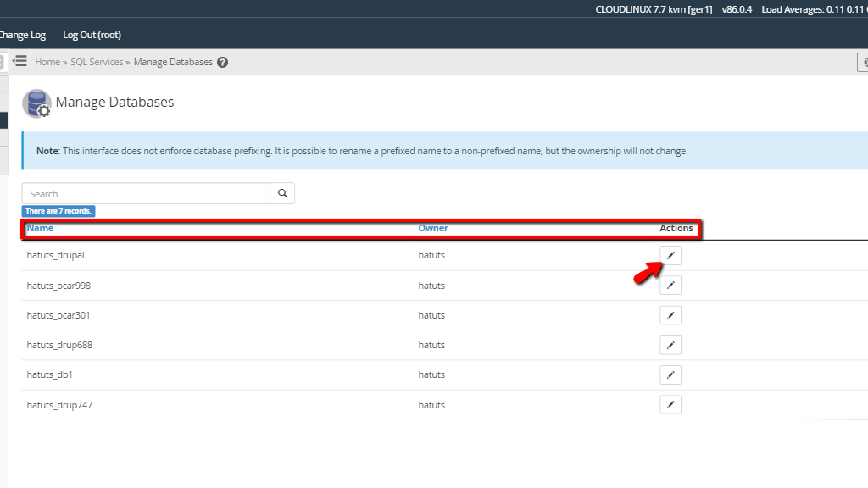This screenshot has height=488, width=868.
Task: Select the hatuts_db1 name cell
Action: click(49, 374)
